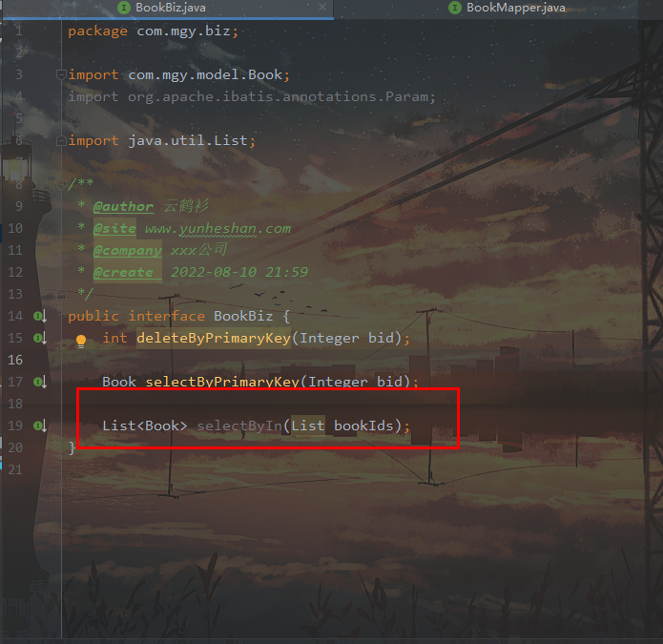
Task: Open the yellow lightbulb quick-fix icon
Action: click(81, 341)
